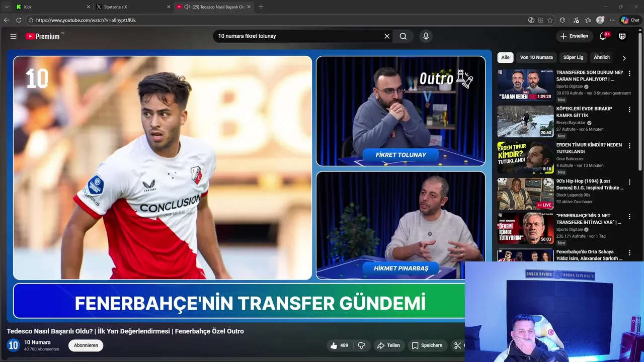Open the clip scissors button
This screenshot has height=362, width=644.
pyautogui.click(x=457, y=345)
